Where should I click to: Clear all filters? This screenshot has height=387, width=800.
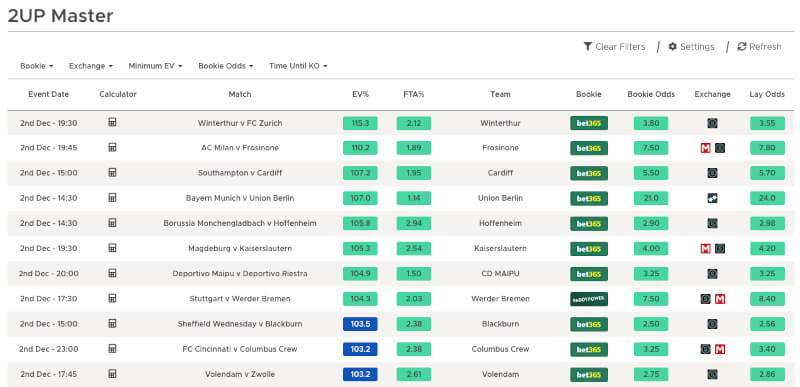615,46
